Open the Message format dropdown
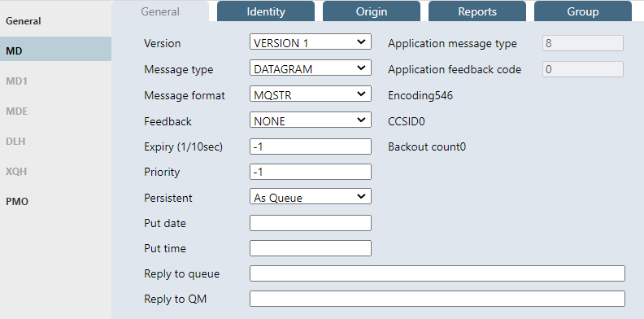This screenshot has width=644, height=319. (311, 94)
